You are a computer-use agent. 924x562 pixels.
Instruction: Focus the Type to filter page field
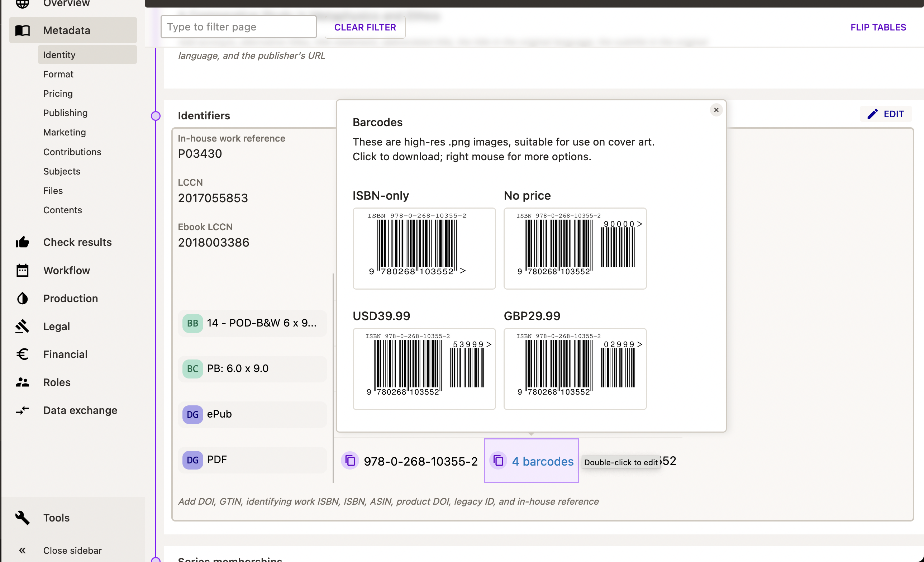(x=238, y=27)
